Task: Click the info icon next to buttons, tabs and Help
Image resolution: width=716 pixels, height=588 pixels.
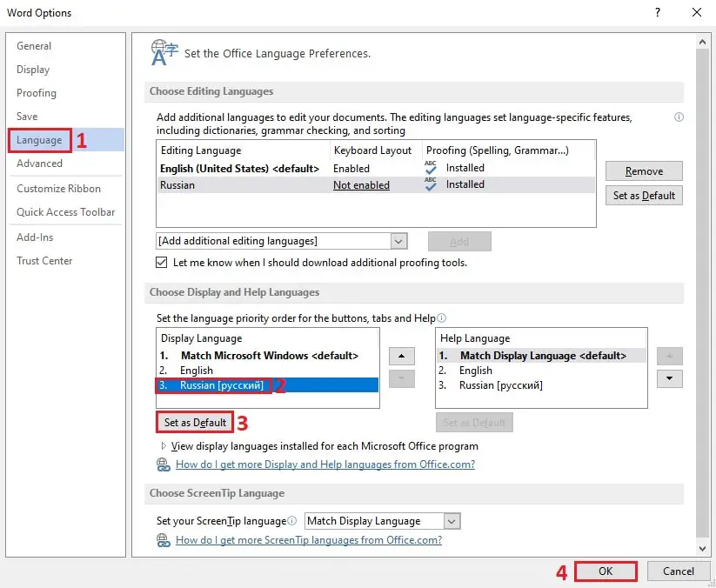Action: (x=442, y=318)
